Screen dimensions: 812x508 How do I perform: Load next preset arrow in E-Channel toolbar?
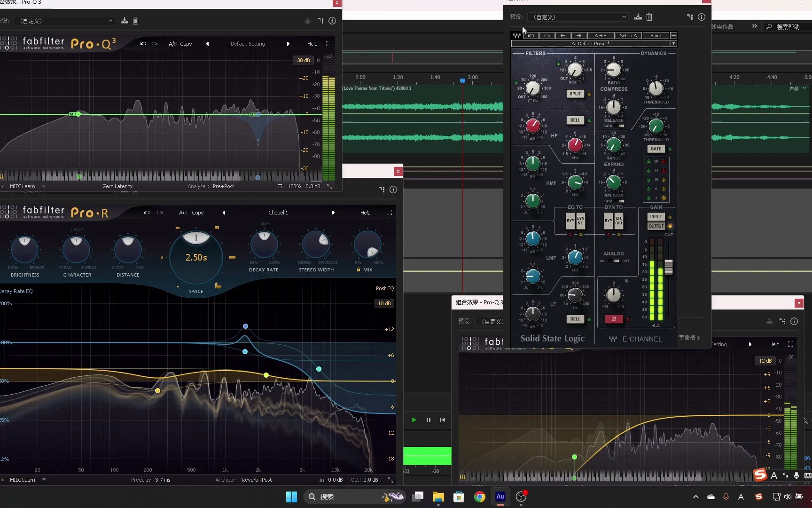(578, 35)
